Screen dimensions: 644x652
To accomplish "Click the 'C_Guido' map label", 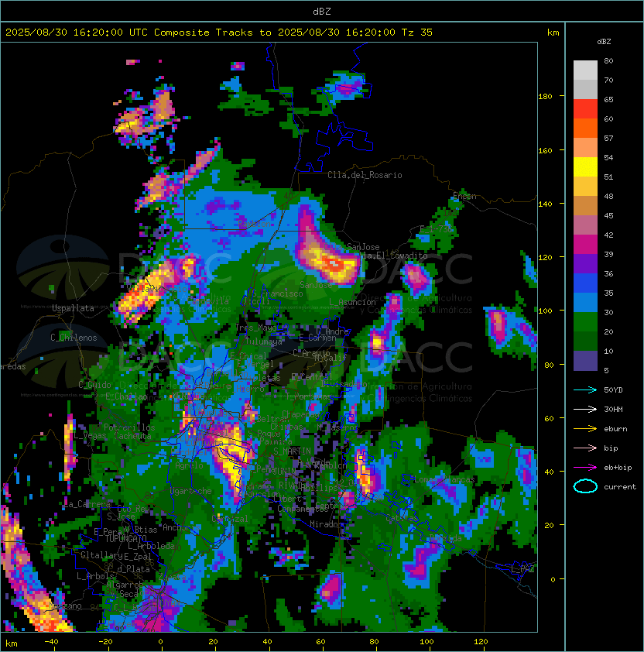I will coord(94,385).
